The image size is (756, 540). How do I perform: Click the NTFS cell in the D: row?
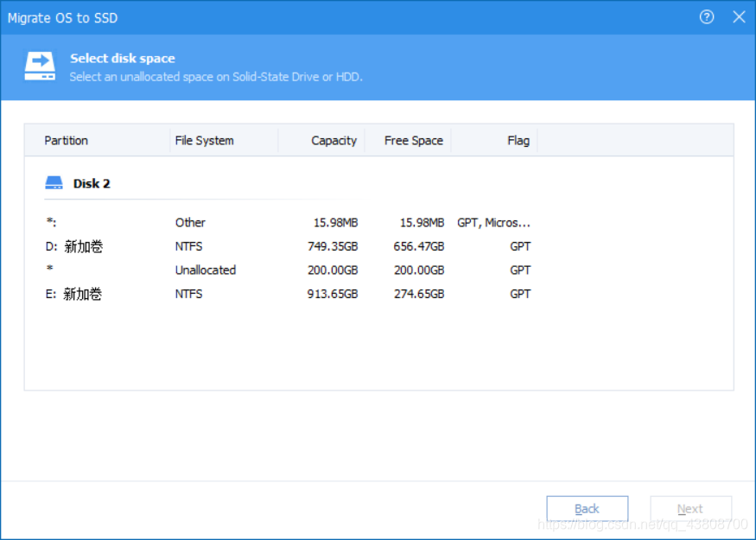pos(188,246)
